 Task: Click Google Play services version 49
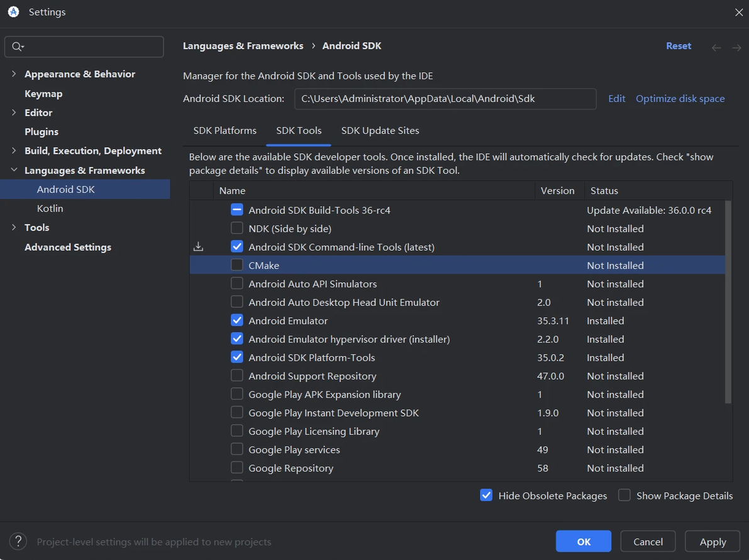coord(542,449)
